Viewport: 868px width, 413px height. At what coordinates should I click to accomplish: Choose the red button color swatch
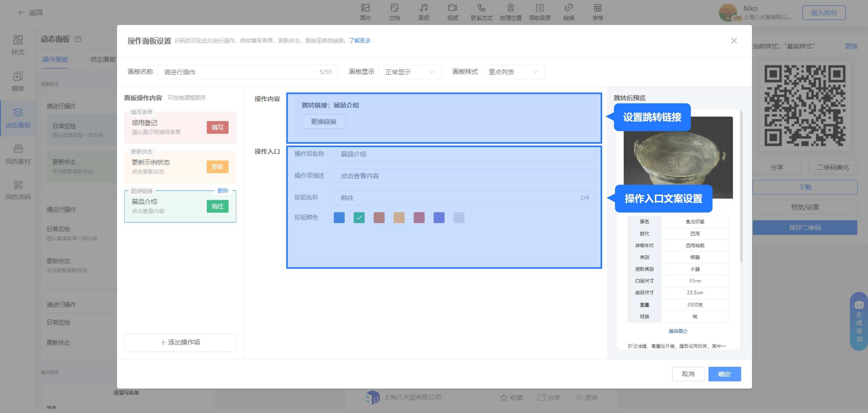pyautogui.click(x=379, y=218)
